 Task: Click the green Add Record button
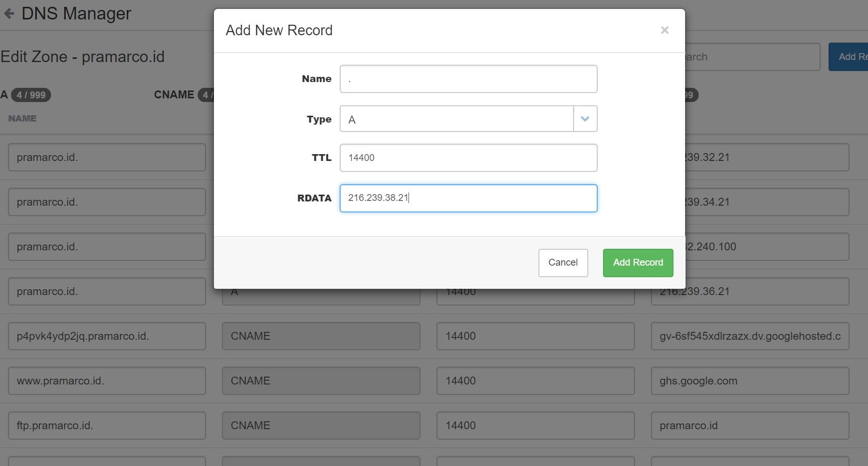coord(638,262)
